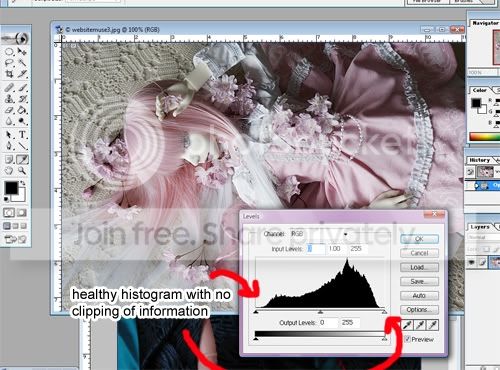Select the Clone Stamp tool
Image resolution: width=500 pixels, height=370 pixels.
[x=9, y=99]
